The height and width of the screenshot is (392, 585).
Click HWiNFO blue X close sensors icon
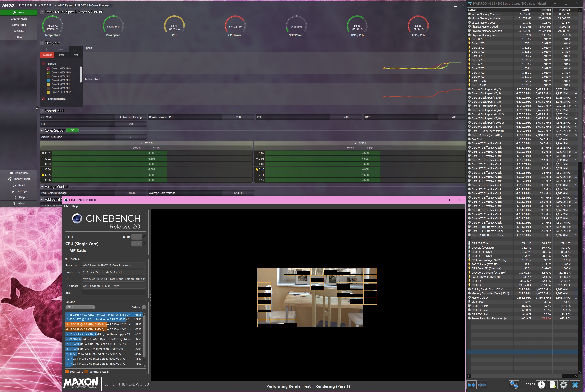pos(575,385)
